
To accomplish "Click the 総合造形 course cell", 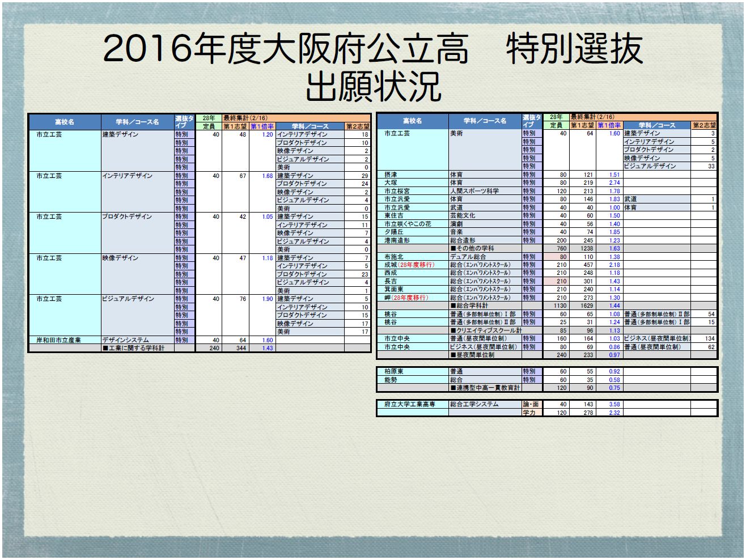I will click(x=485, y=240).
